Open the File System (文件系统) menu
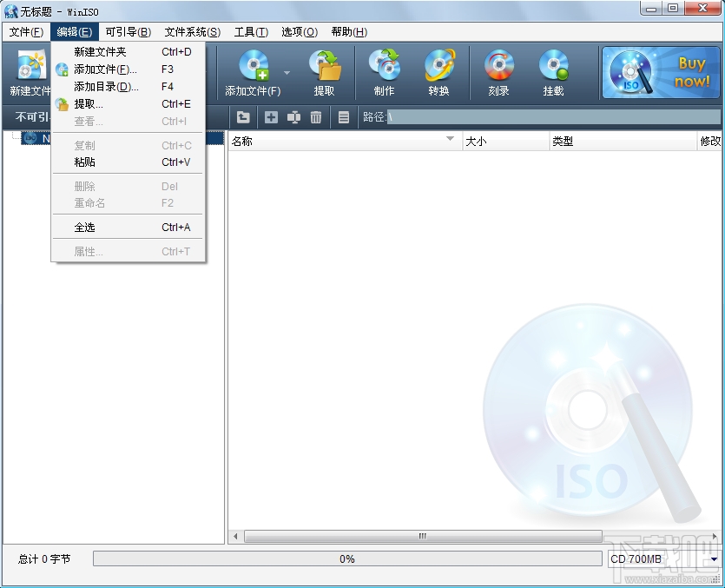 coord(193,32)
